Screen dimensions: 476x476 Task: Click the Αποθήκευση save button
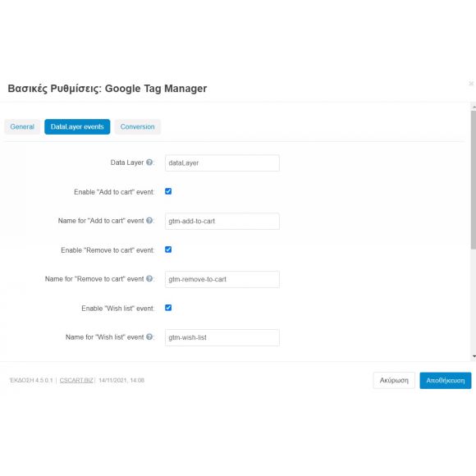coord(446,380)
